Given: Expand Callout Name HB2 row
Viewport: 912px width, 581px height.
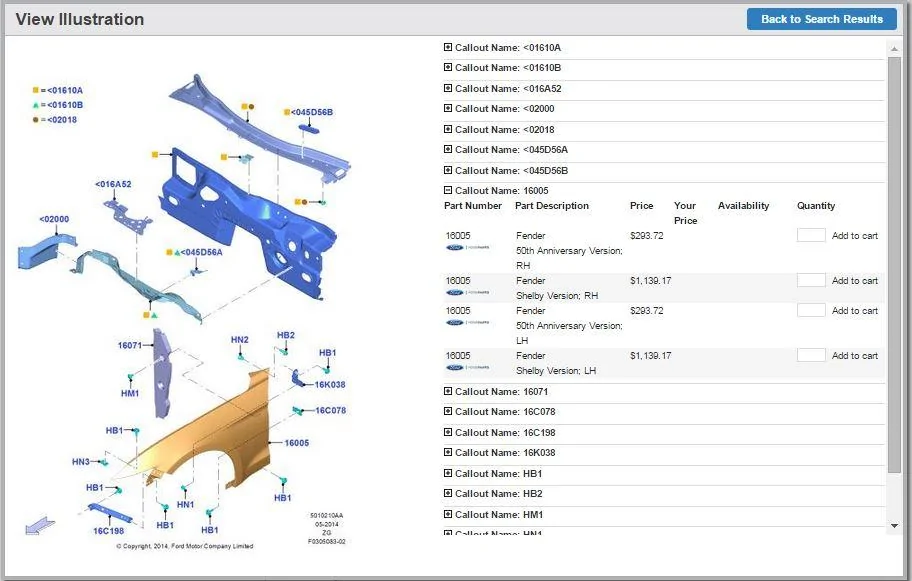Looking at the screenshot, I should click(x=448, y=493).
